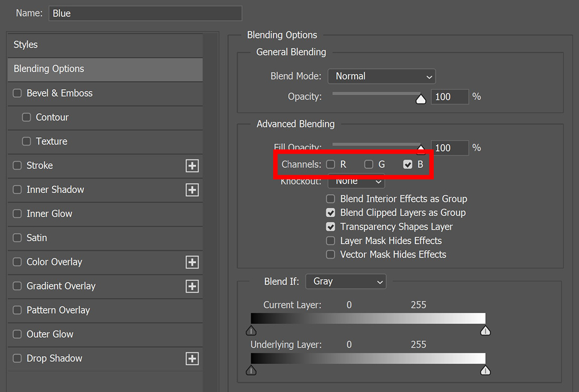Open the Outer Glow settings
Viewport: 579px width, 392px height.
click(50, 334)
